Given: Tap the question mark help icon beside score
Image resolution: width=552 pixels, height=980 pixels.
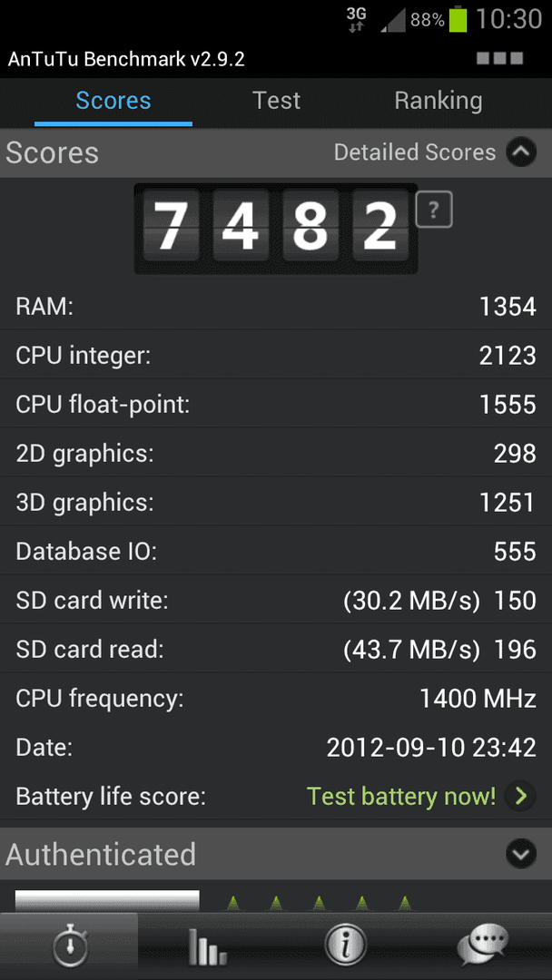Looking at the screenshot, I should tap(434, 210).
